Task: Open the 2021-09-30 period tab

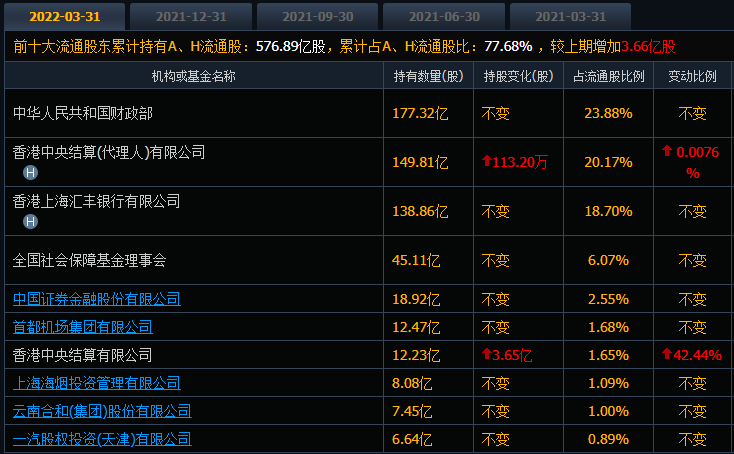Action: [x=317, y=16]
